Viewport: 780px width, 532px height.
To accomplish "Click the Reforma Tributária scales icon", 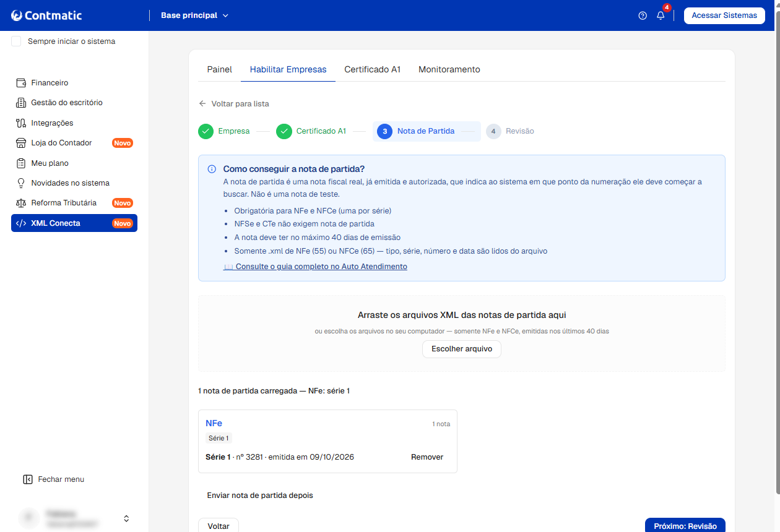I will (20, 203).
